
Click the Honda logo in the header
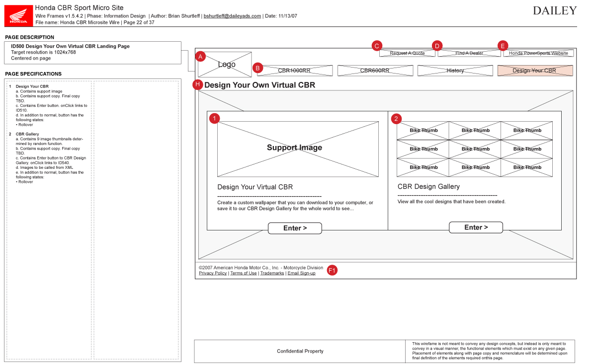pyautogui.click(x=19, y=15)
